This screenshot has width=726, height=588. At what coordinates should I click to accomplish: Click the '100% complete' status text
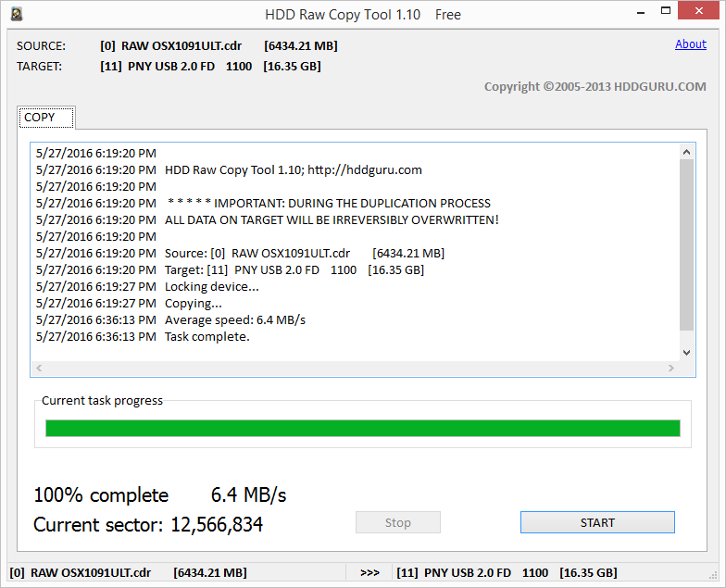(x=101, y=494)
